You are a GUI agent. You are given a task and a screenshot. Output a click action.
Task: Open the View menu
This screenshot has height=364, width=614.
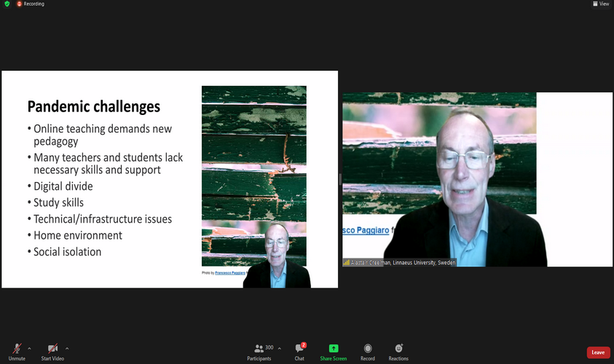pyautogui.click(x=600, y=4)
